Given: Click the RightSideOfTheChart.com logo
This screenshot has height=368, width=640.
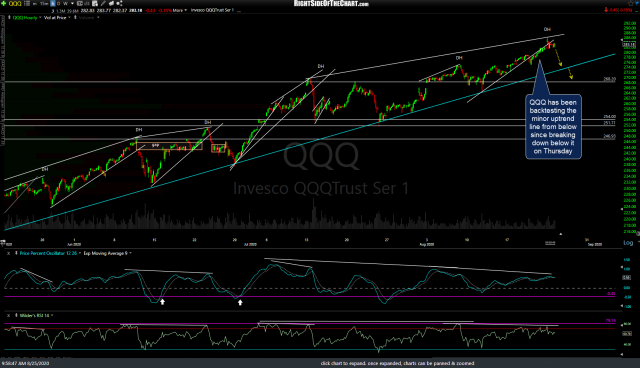Looking at the screenshot, I should 331,4.
